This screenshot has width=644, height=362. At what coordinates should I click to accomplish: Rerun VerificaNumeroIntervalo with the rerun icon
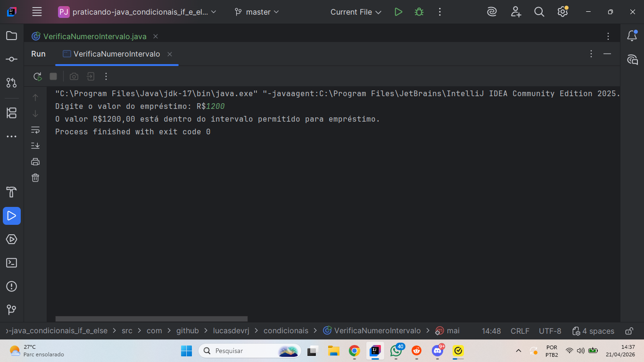pos(37,76)
